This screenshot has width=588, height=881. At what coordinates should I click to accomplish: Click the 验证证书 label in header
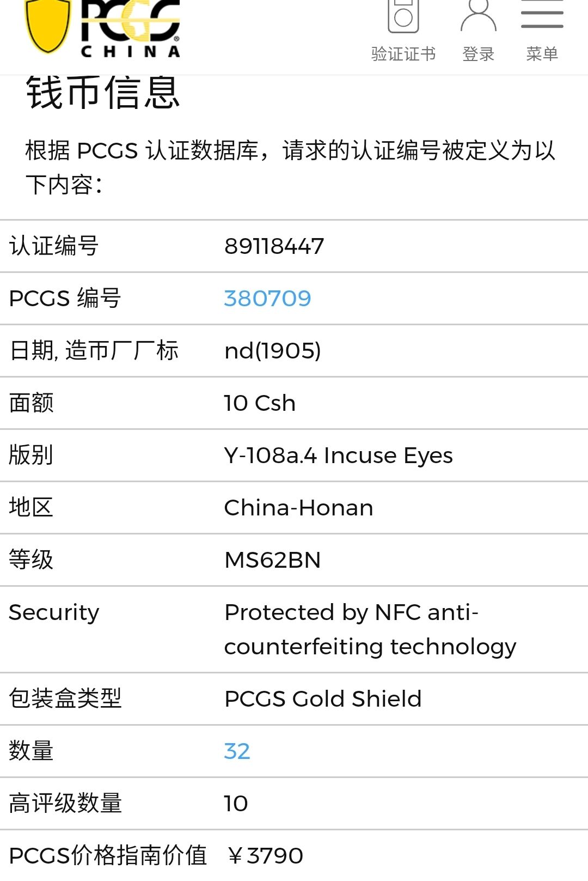click(403, 54)
